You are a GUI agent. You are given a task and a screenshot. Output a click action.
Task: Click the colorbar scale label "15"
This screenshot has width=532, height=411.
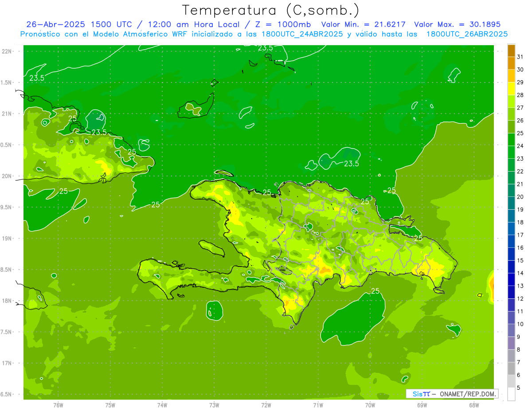coord(520,261)
